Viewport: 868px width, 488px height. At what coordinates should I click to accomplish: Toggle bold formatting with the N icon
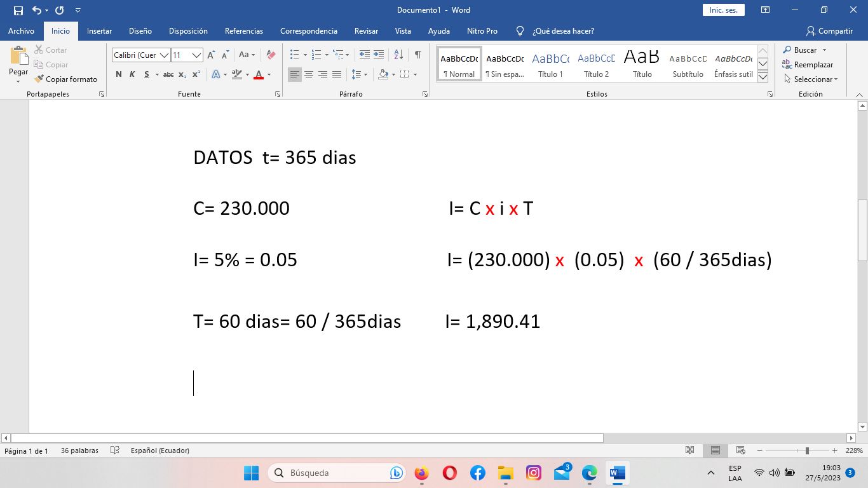tap(118, 74)
